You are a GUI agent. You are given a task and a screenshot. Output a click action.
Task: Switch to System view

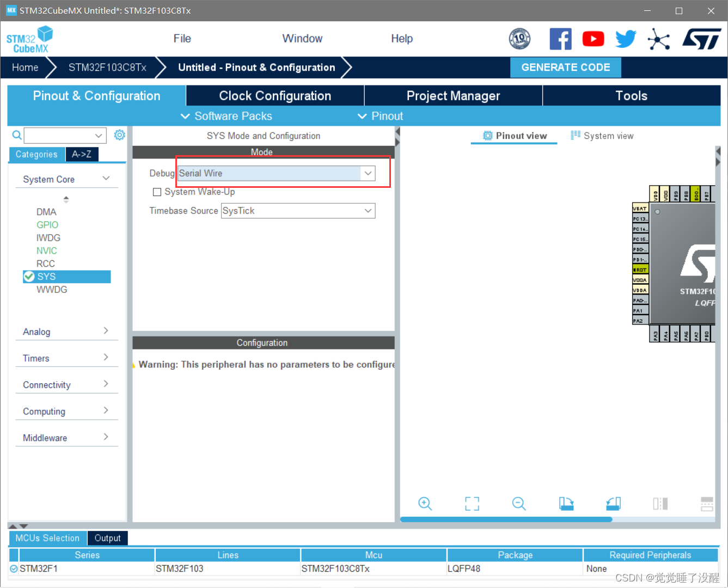602,136
